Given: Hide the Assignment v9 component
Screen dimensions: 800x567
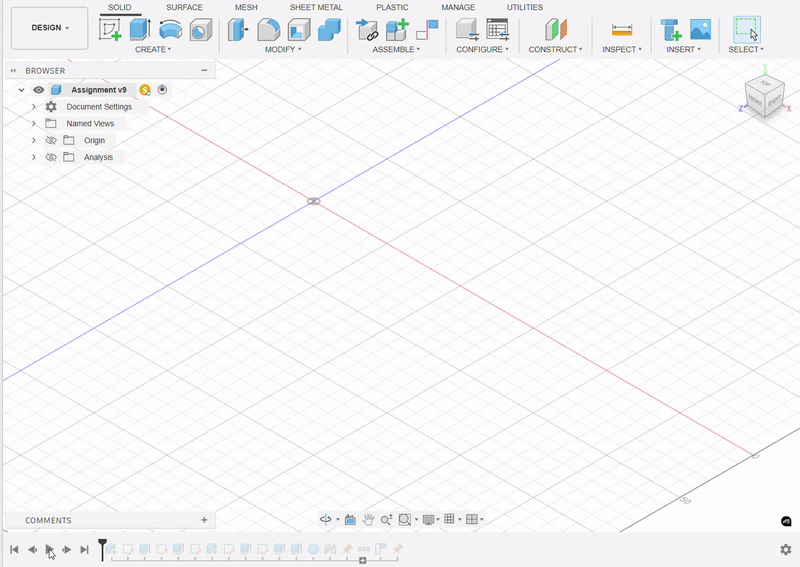Looking at the screenshot, I should click(39, 90).
